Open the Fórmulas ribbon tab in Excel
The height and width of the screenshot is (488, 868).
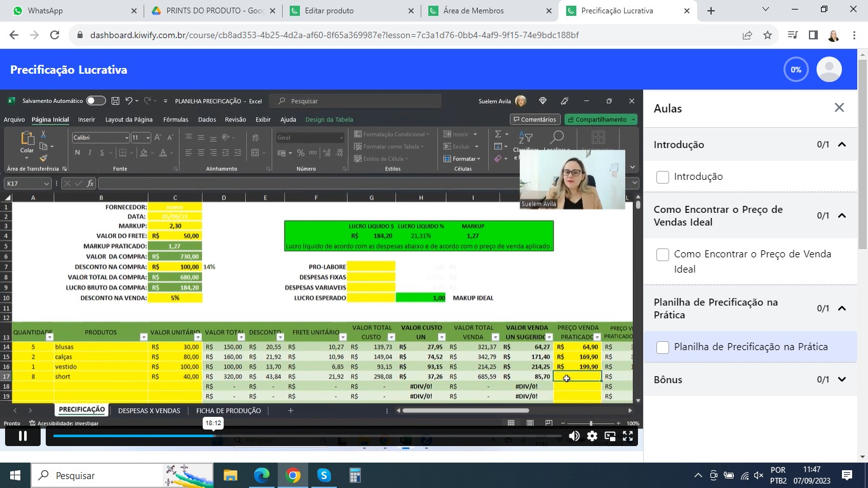[x=175, y=119]
